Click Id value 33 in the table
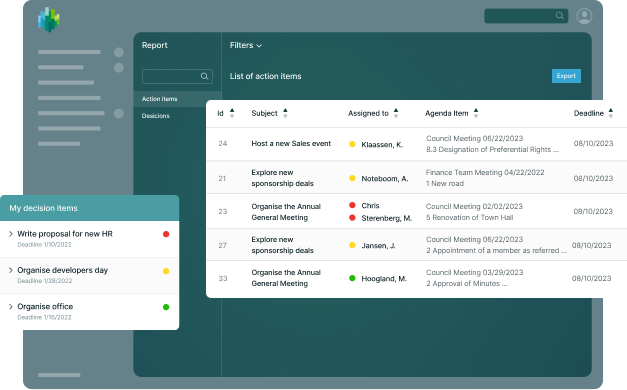 [x=223, y=278]
